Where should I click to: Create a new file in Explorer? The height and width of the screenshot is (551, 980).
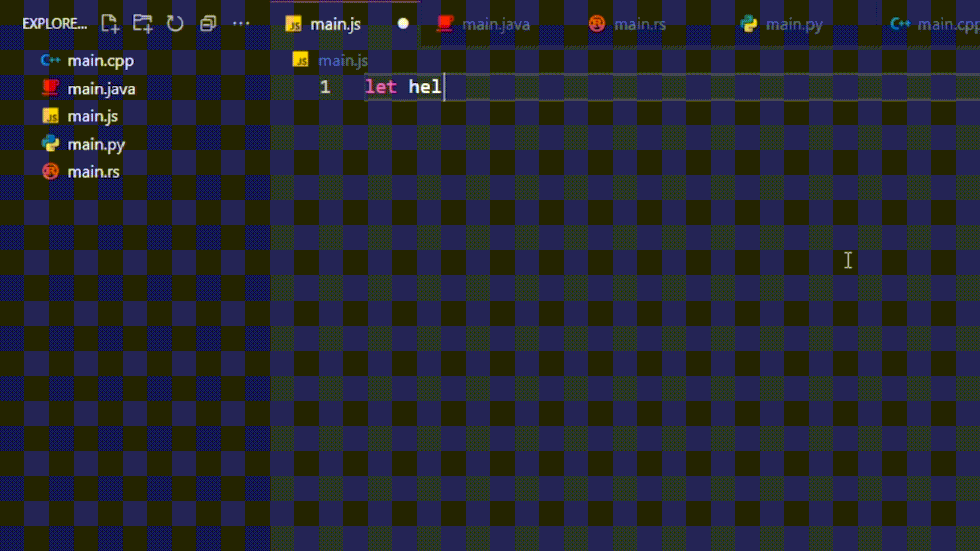click(x=110, y=23)
